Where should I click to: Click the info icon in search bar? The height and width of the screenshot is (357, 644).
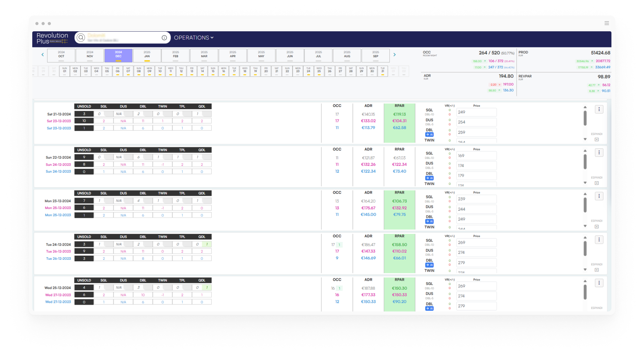(x=164, y=38)
